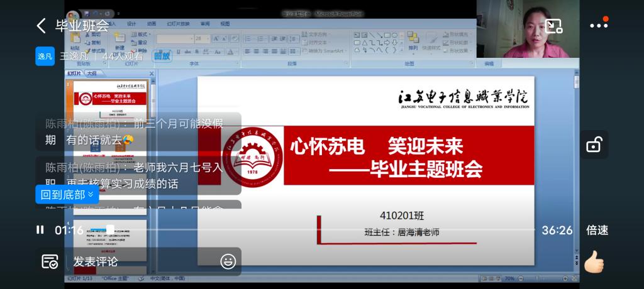Click the Office button in recorded PowerPoint
The width and height of the screenshot is (644, 289).
[73, 16]
